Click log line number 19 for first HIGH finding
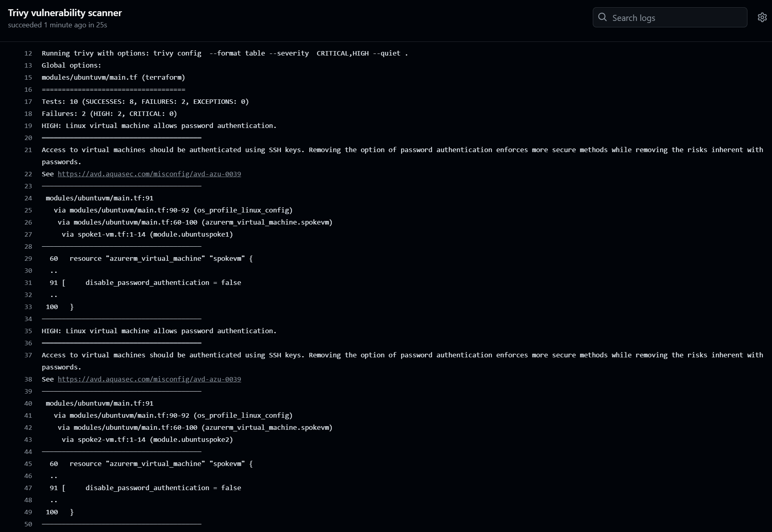 28,126
